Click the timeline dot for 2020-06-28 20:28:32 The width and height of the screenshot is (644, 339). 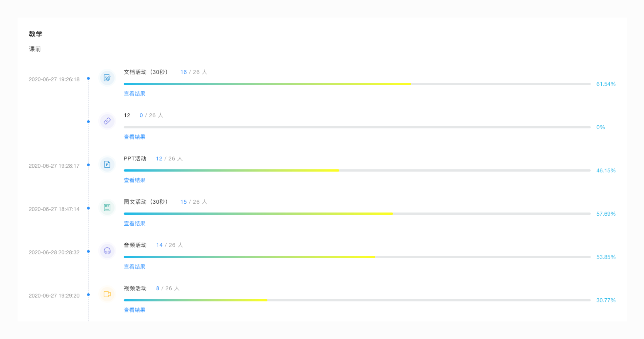(88, 251)
